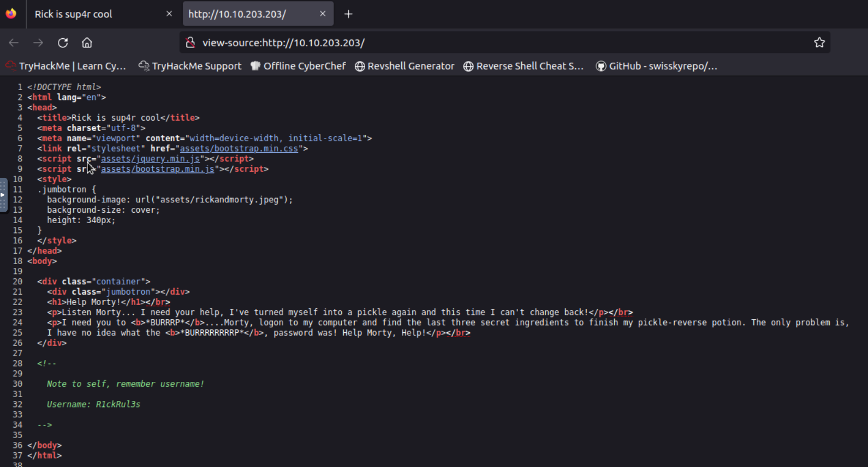Click the Revshell Generator globe favicon
Viewport: 868px width, 467px height.
pos(360,66)
